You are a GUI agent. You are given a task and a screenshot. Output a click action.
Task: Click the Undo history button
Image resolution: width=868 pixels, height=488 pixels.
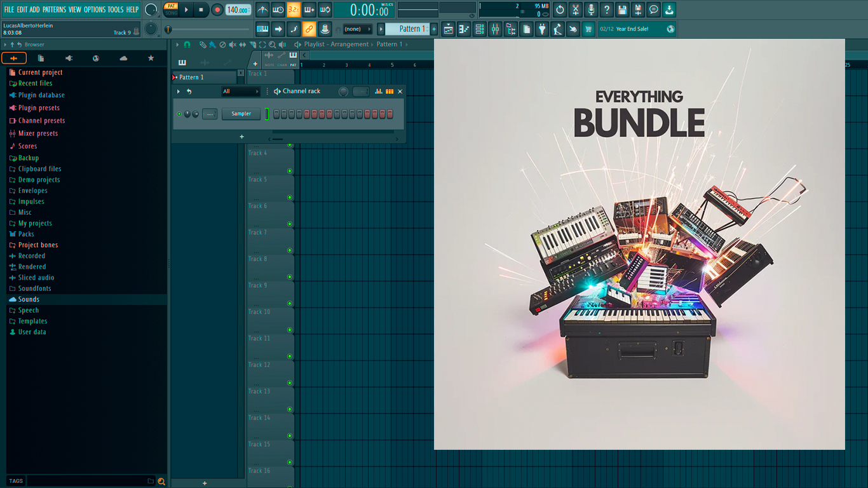coord(560,10)
